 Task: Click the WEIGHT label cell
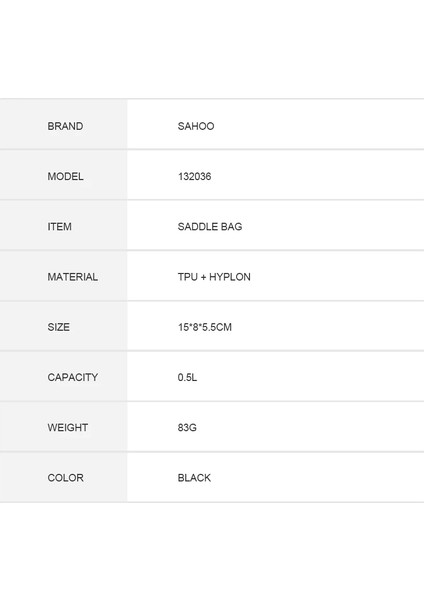click(x=64, y=426)
